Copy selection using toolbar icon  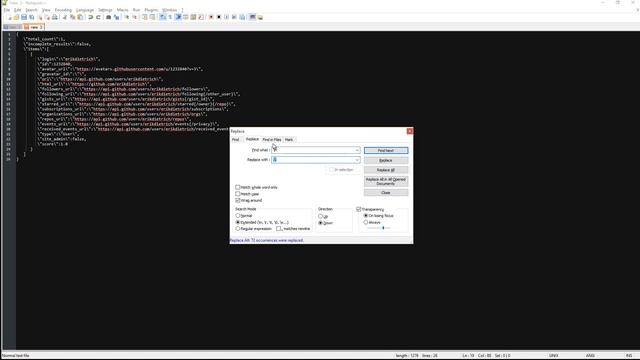[73, 17]
